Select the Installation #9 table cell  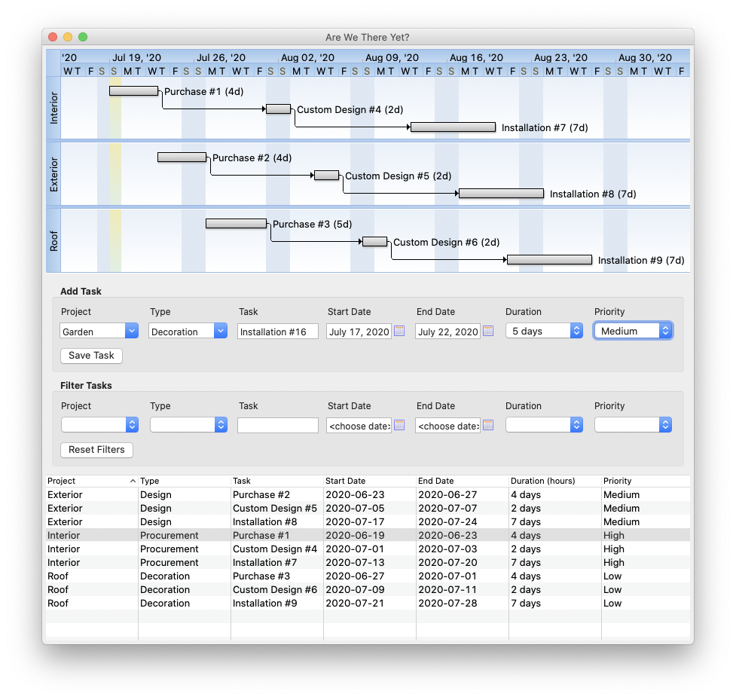[x=277, y=604]
